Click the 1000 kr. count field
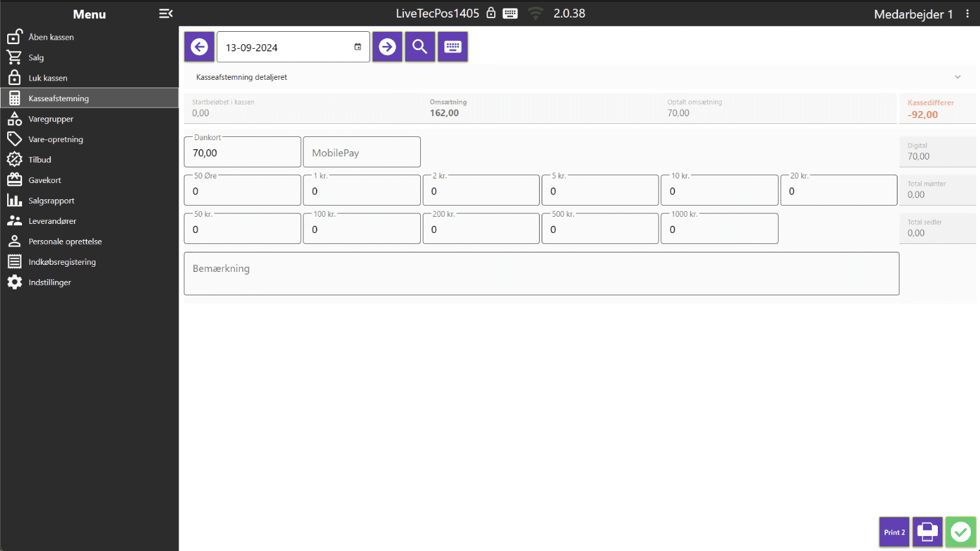 (x=720, y=228)
